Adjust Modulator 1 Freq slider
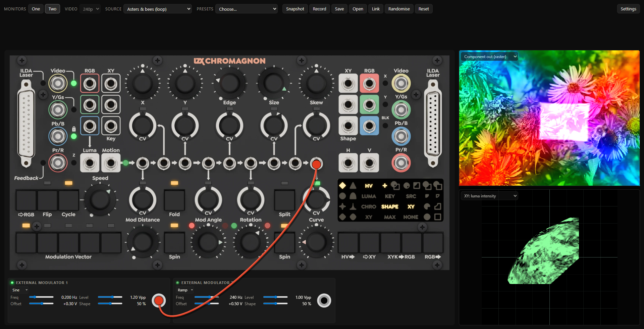Image resolution: width=644 pixels, height=329 pixels. [41, 297]
